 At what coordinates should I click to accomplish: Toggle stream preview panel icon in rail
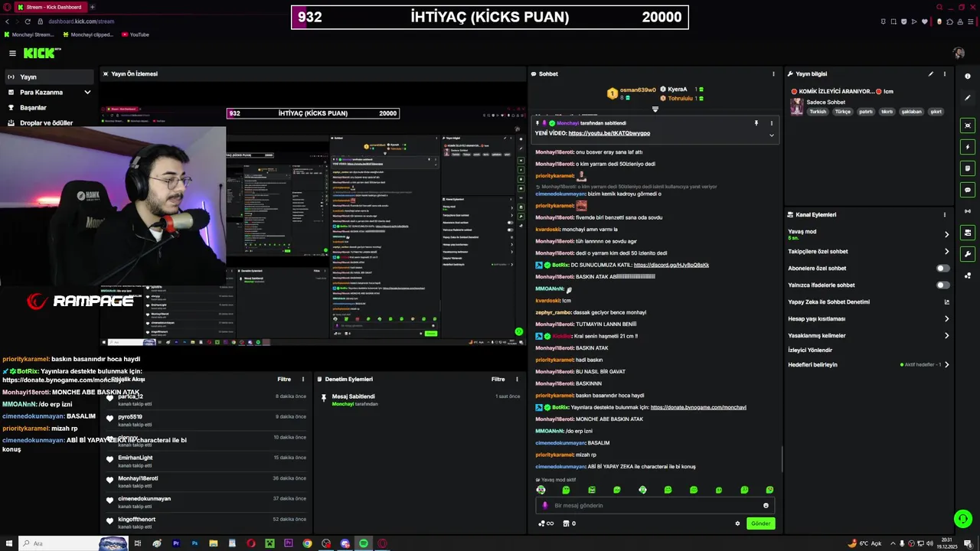968,126
